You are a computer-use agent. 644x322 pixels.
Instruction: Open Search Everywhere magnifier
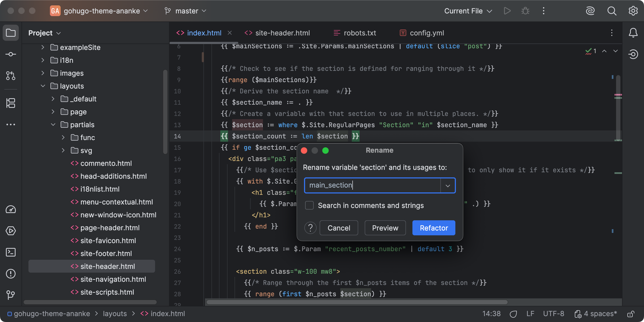pyautogui.click(x=612, y=11)
